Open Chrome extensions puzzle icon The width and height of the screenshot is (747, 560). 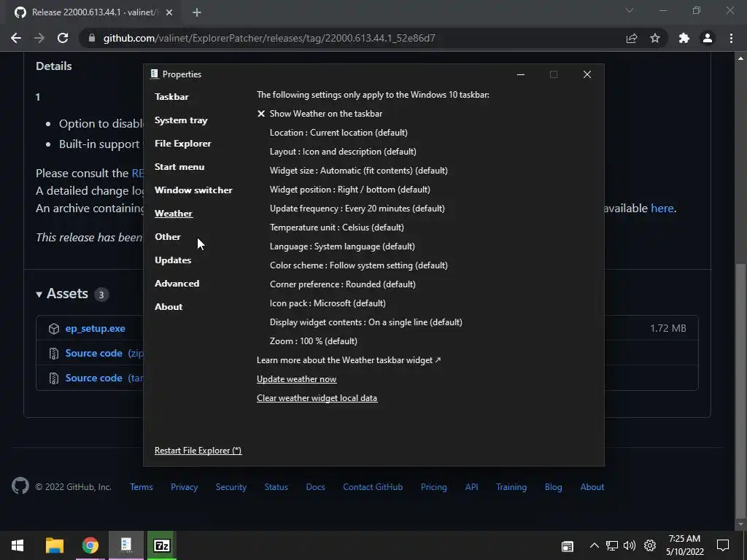[x=684, y=38]
